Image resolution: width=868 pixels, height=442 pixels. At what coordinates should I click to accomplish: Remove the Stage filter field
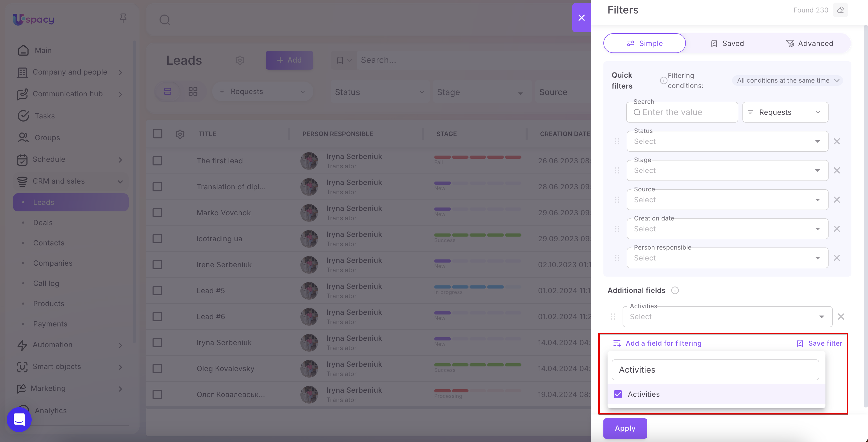(x=837, y=170)
